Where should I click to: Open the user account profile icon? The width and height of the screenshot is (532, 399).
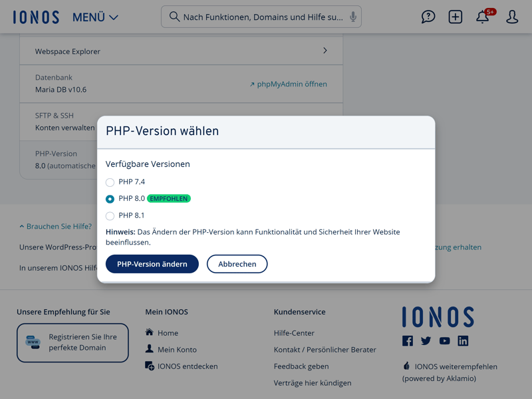(x=511, y=17)
